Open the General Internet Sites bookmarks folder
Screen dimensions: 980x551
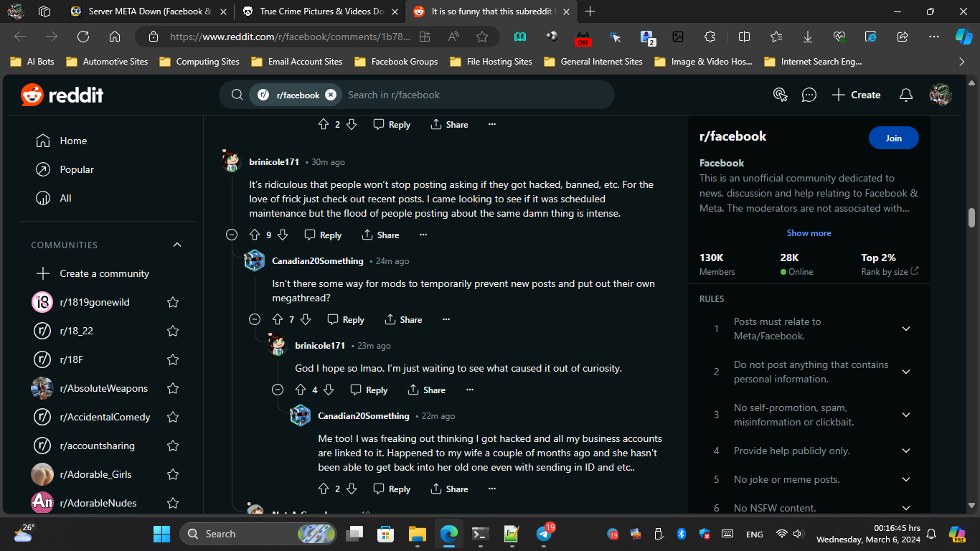(x=593, y=62)
